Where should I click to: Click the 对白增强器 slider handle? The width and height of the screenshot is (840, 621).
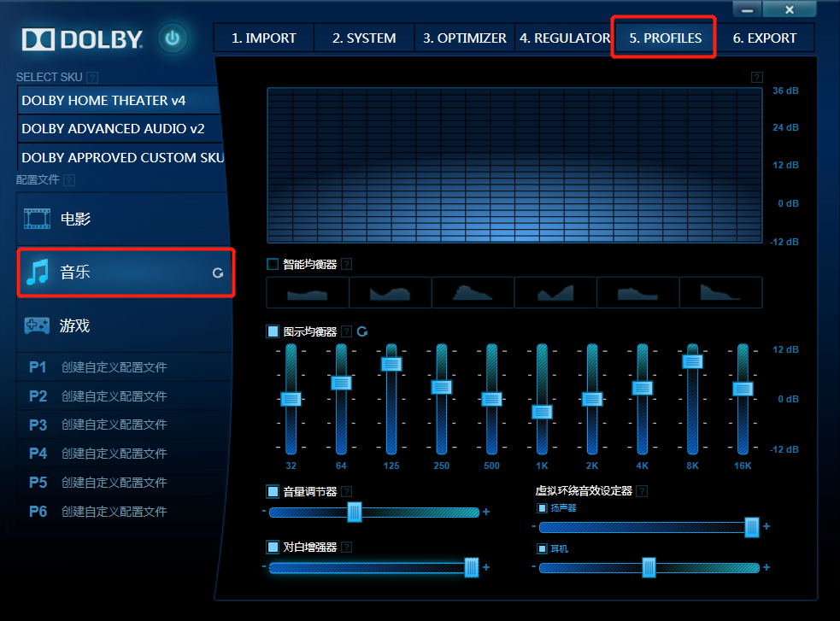coord(472,567)
